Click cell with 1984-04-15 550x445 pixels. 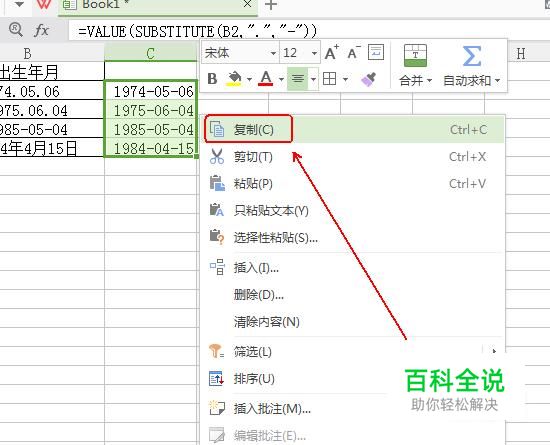[151, 148]
